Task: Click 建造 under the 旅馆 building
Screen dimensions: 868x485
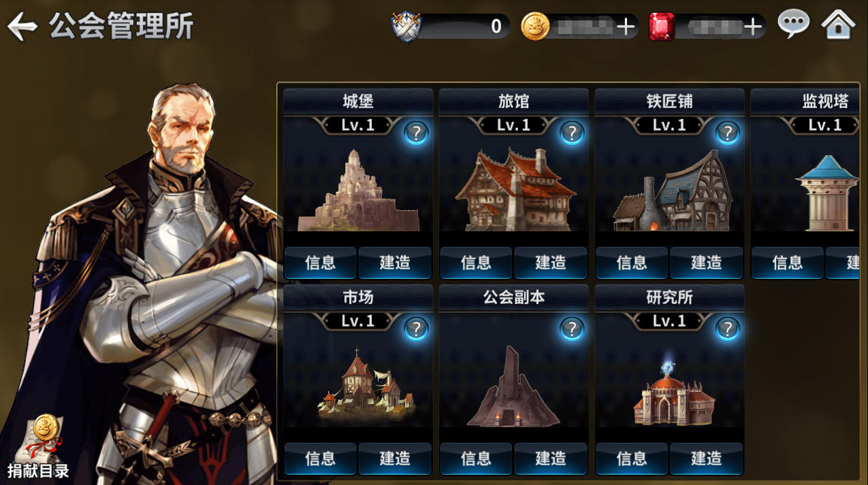Action: [551, 263]
